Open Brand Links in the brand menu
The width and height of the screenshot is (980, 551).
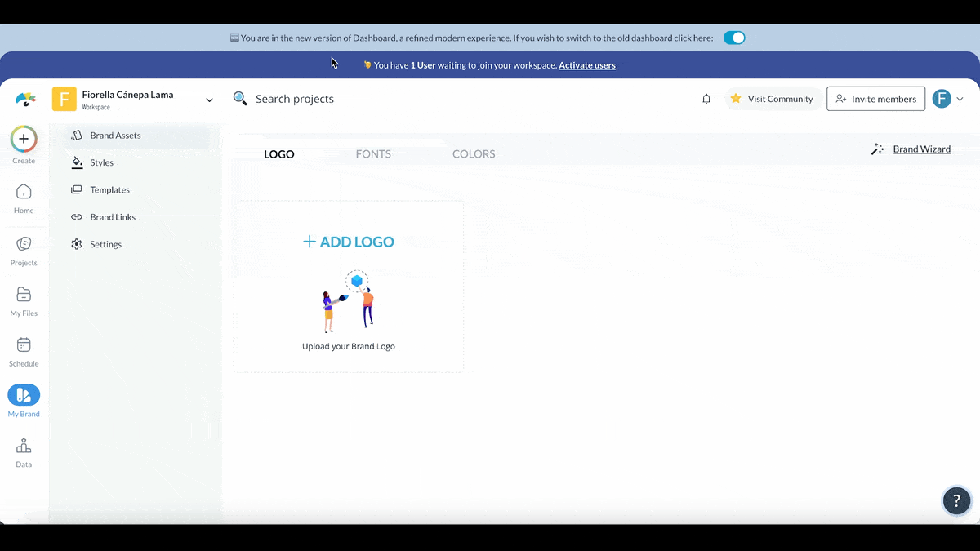tap(113, 217)
